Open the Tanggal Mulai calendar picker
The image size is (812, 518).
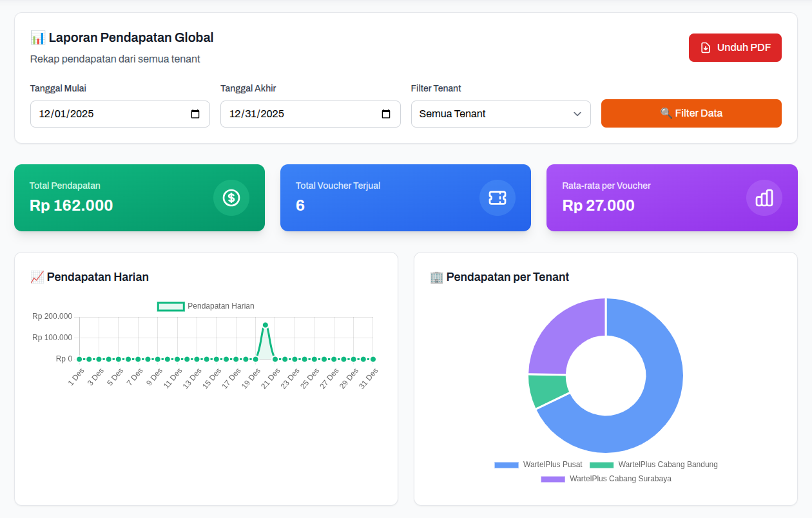[195, 113]
